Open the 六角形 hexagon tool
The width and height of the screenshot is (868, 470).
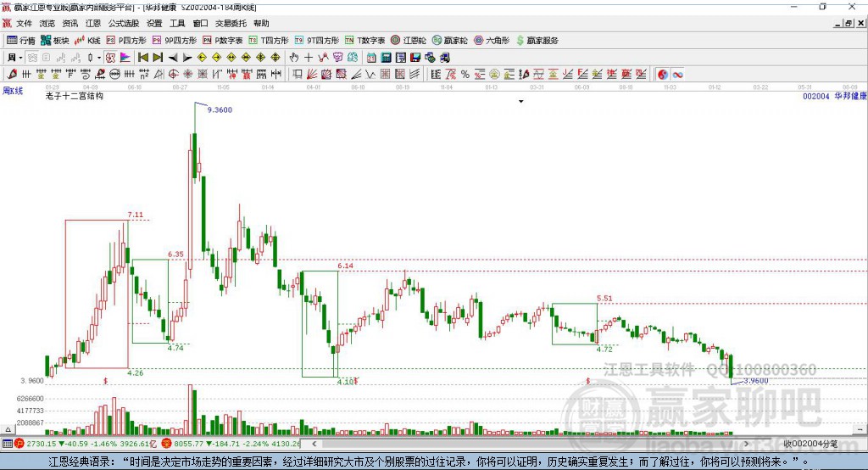coord(491,41)
